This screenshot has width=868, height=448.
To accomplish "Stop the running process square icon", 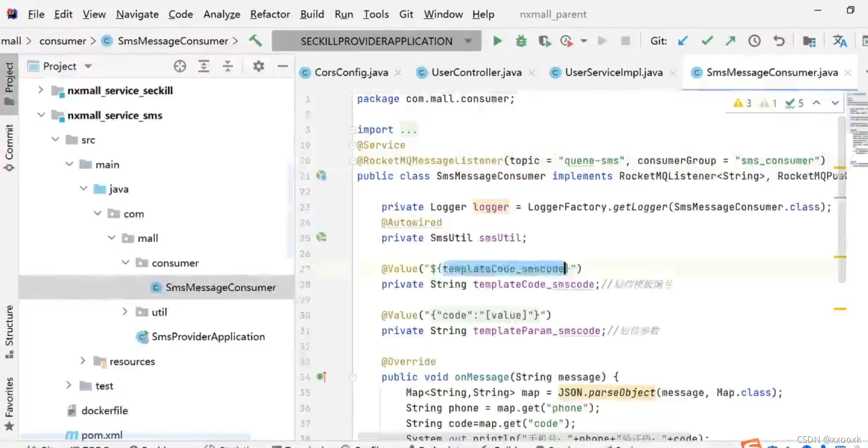I will pos(625,41).
